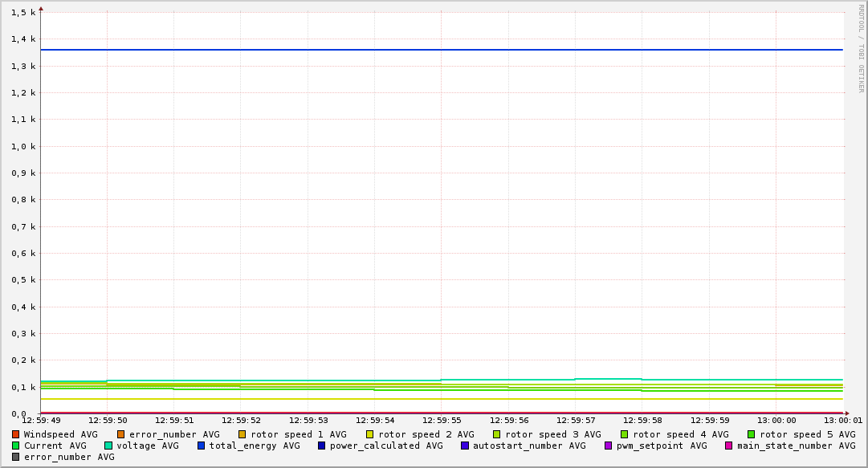This screenshot has height=468, width=868.
Task: Click the 13:00:00 time axis label
Action: coord(776,421)
